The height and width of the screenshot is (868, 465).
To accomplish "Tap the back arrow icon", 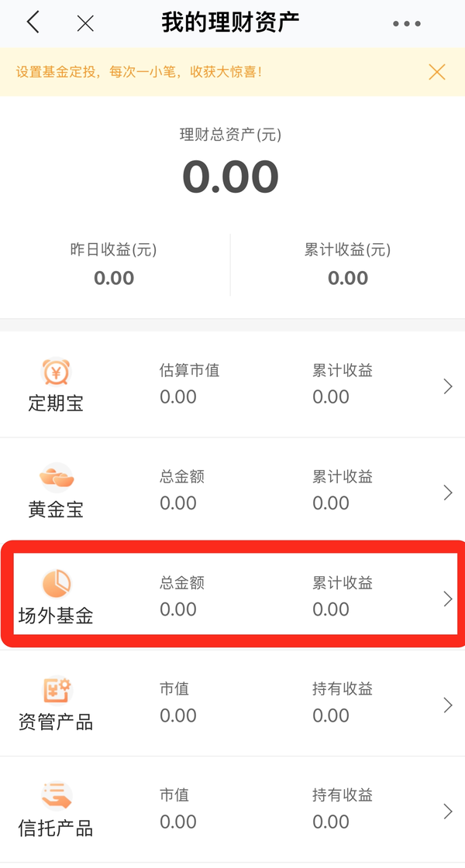I will pos(33,22).
